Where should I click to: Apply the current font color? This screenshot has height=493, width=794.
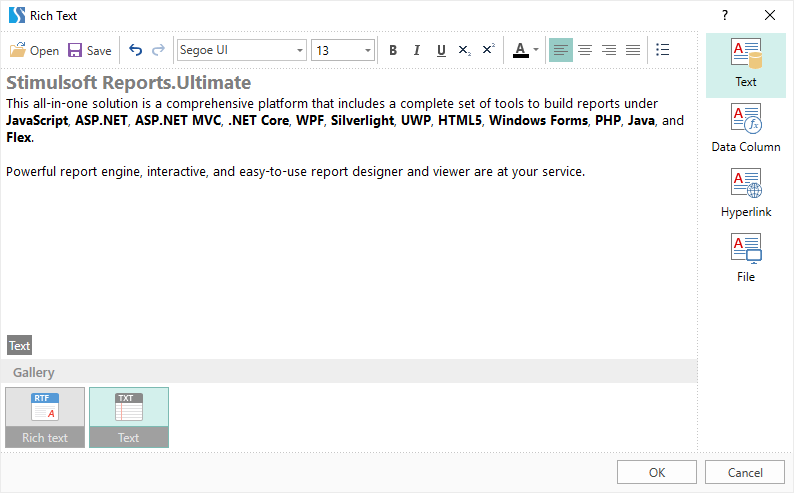coord(521,50)
